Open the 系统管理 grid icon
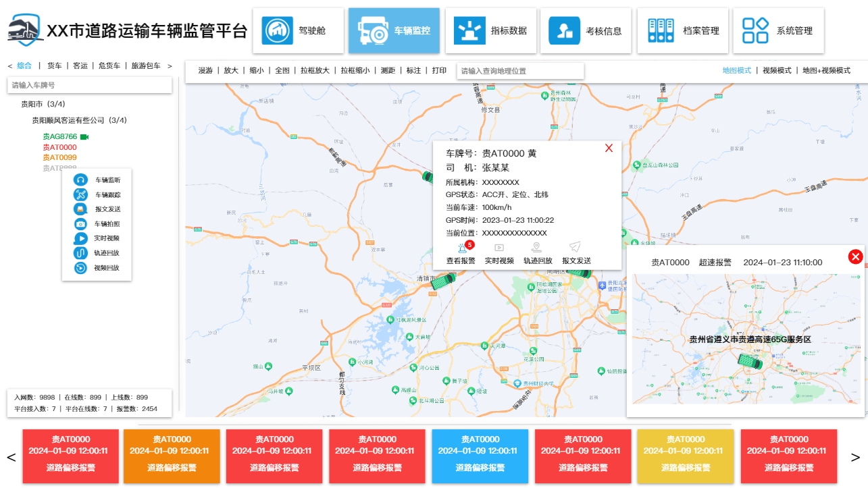The image size is (868, 488). pos(755,30)
